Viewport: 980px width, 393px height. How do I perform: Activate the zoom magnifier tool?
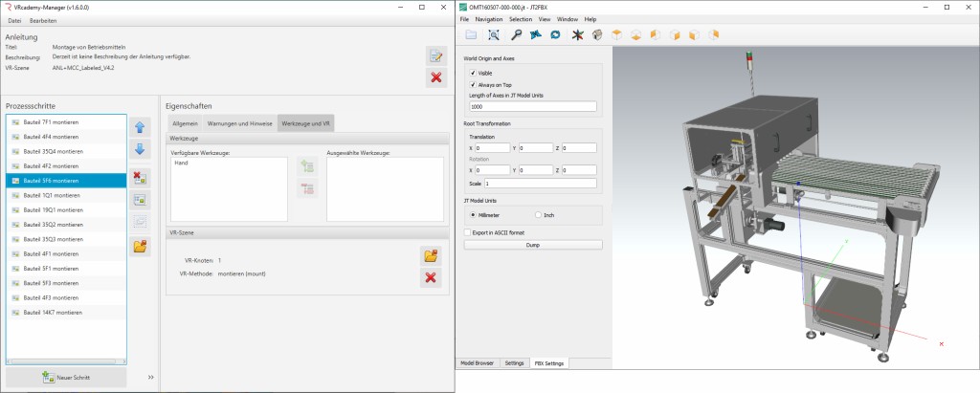516,35
